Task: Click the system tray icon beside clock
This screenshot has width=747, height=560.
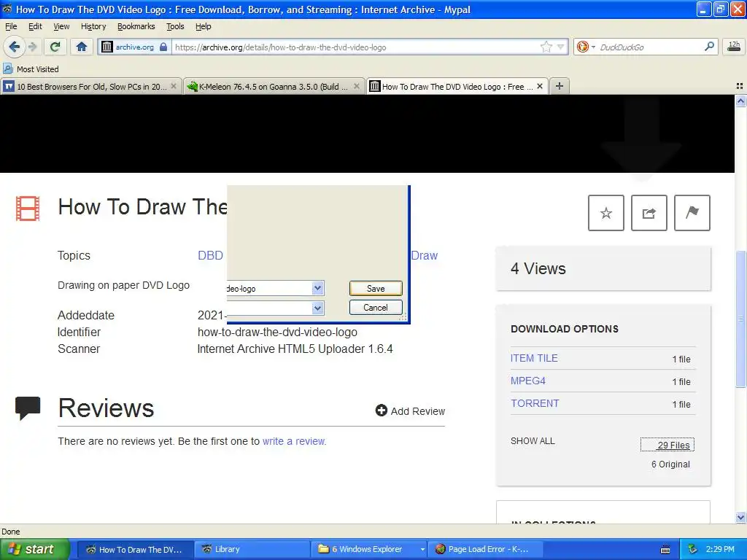Action: 693,550
